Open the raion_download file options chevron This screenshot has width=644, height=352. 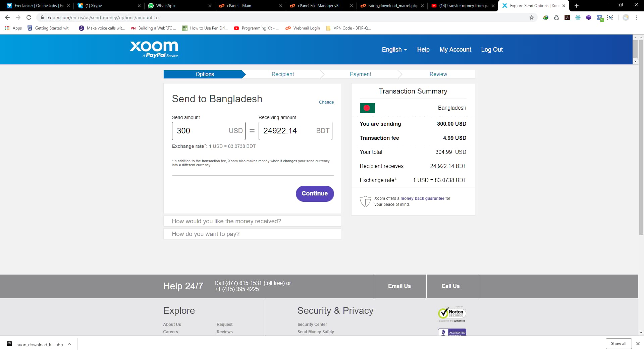[69, 344]
